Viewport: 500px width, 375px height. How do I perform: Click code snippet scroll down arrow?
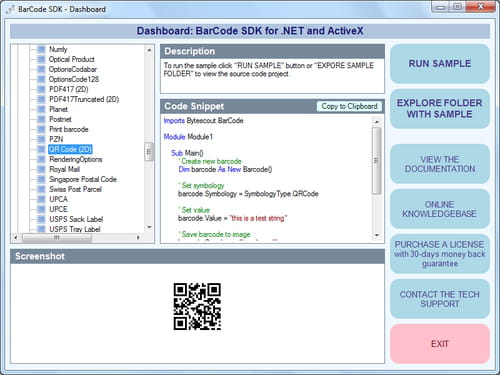pos(377,235)
